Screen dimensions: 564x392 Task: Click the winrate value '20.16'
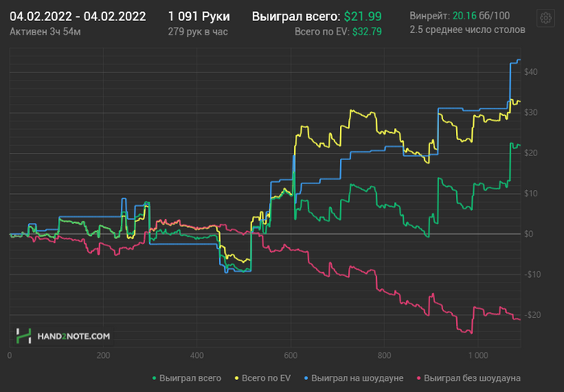[x=464, y=16]
